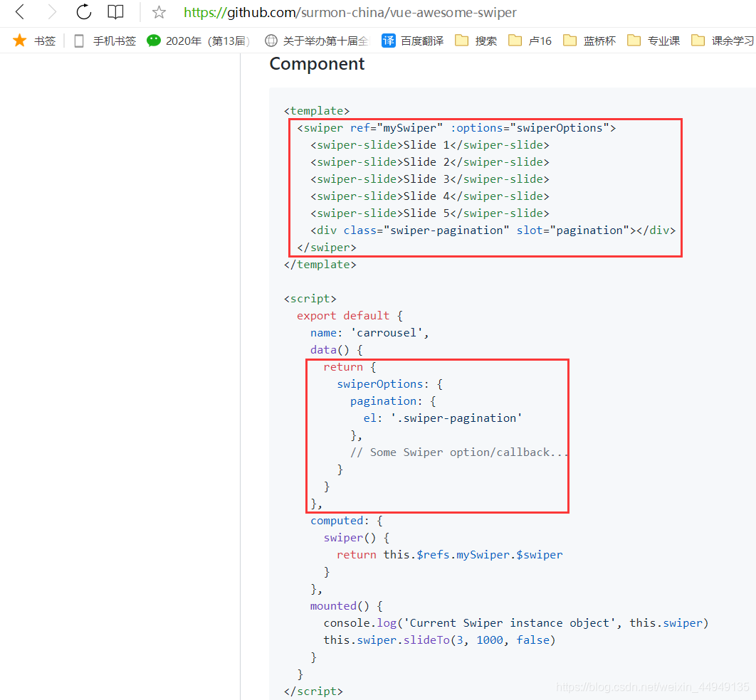
Task: Click the div class="swiper-pagination" line
Action: point(493,230)
